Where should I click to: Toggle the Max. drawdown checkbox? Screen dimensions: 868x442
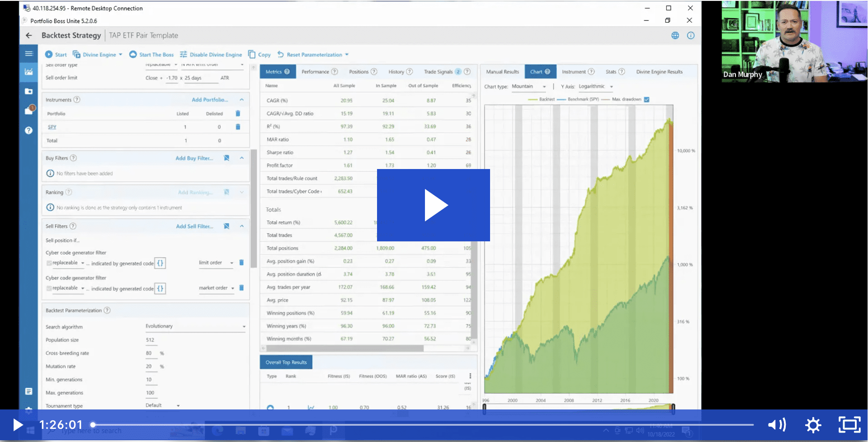pos(646,99)
